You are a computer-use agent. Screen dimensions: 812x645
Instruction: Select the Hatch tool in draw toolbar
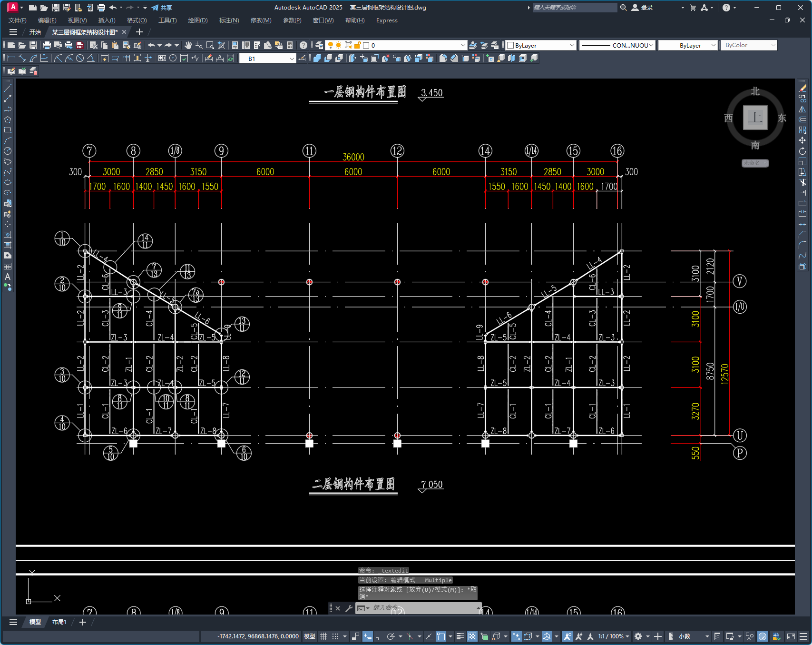point(8,235)
